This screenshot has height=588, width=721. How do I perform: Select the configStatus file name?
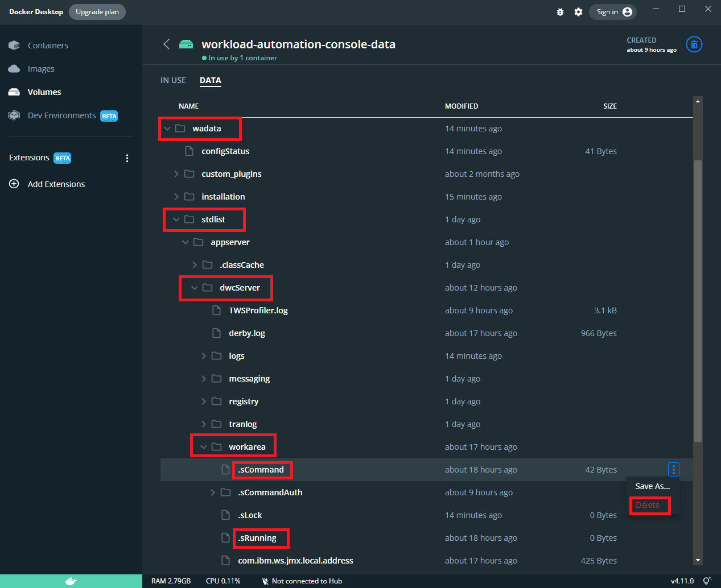click(225, 151)
